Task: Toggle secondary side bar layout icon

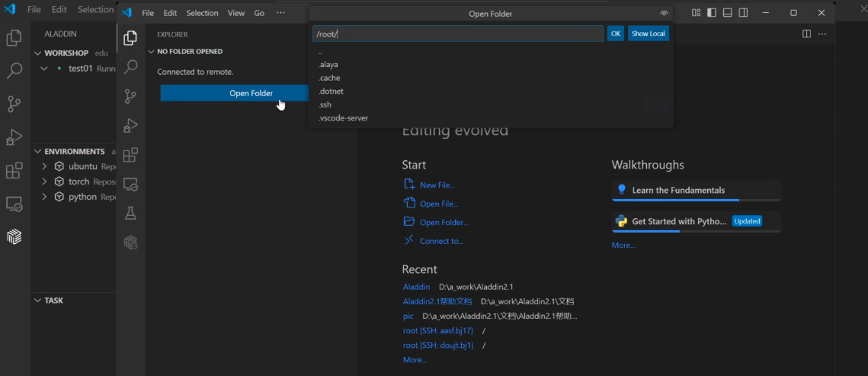Action: click(x=744, y=13)
